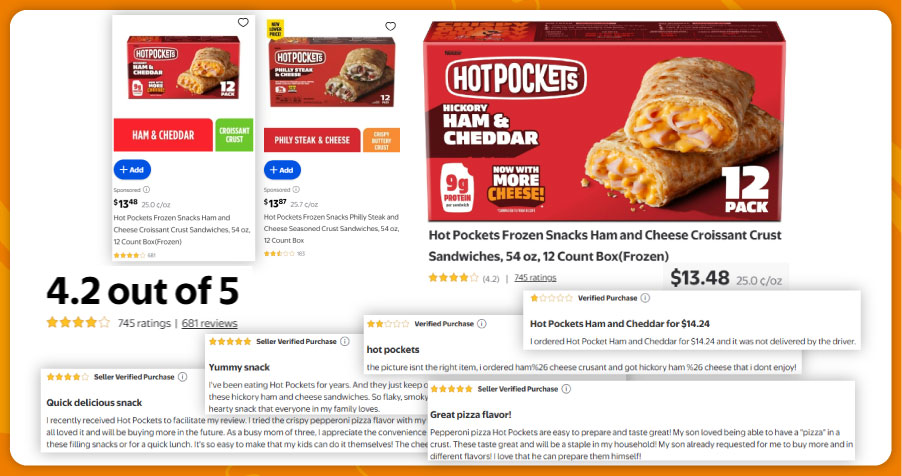Click info icon on two-star hot pockets review
902x476 pixels.
click(482, 324)
